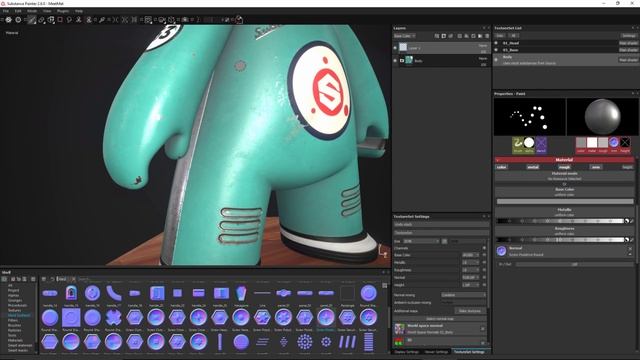This screenshot has width=640, height=360.
Task: Click the Base Color uniform color swatch
Action: pos(565,201)
